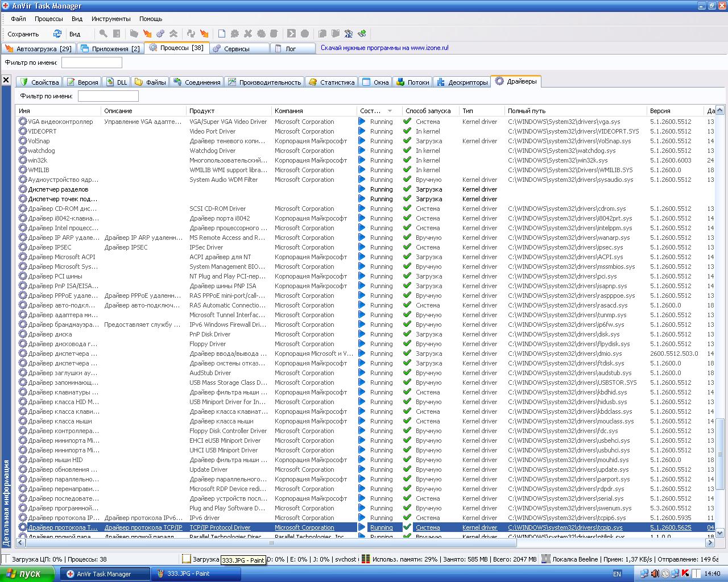Open the Инструменты menu
This screenshot has width=728, height=582.
(110, 19)
